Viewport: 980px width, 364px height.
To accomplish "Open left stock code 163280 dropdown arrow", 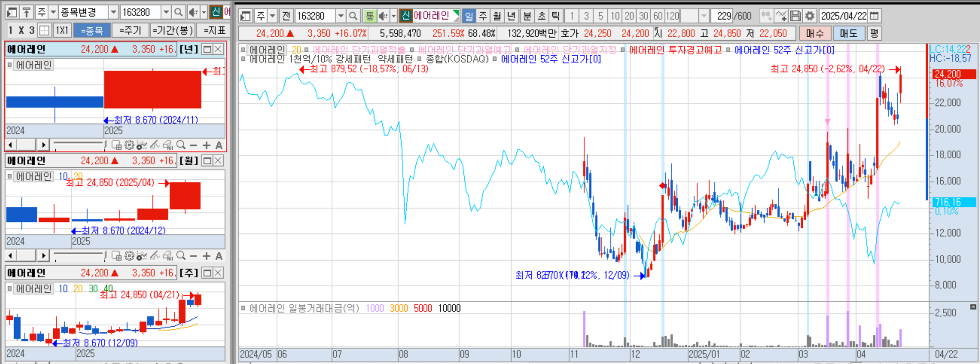I will [166, 12].
